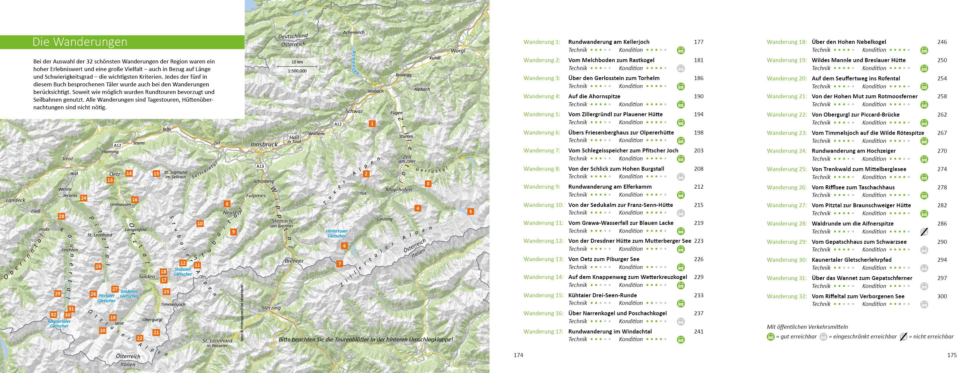The image size is (980, 373).
Task: Click 'Vom Riffeltal zum Verborgenen See' title
Action: point(858,296)
